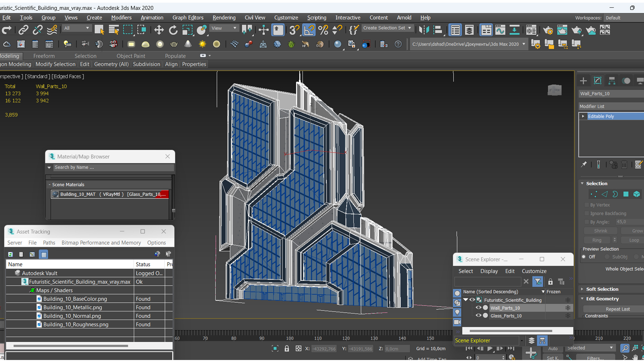Click the Remove modifier trash icon
644x362 pixels.
click(624, 165)
